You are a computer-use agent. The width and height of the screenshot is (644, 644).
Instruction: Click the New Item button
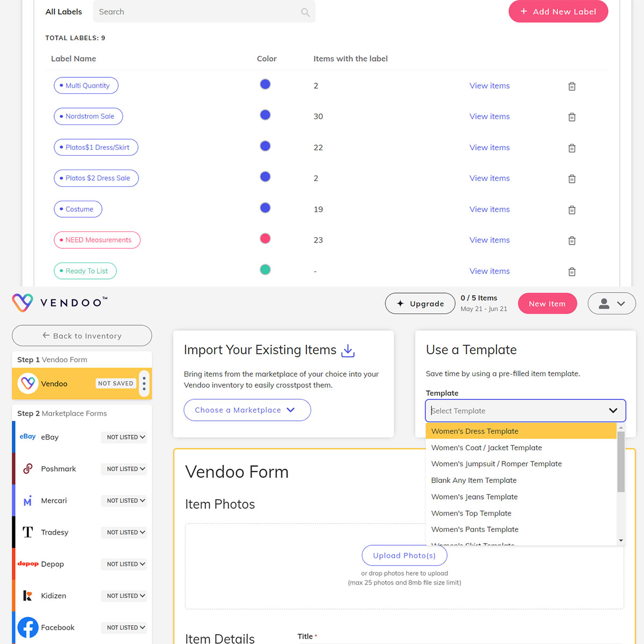[x=547, y=304]
